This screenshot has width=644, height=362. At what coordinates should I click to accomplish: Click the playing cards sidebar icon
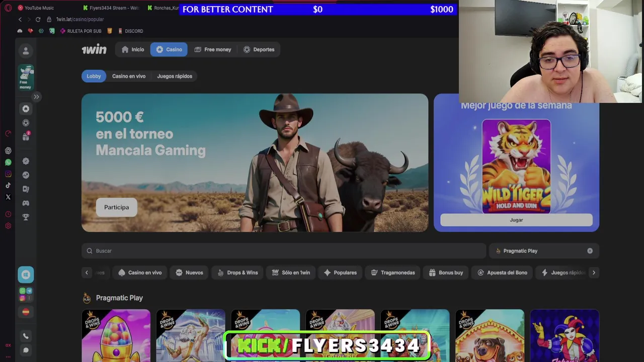pyautogui.click(x=26, y=189)
